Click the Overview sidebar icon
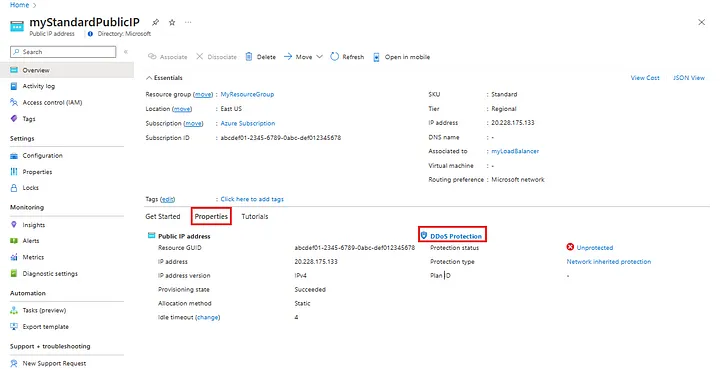 pos(14,70)
